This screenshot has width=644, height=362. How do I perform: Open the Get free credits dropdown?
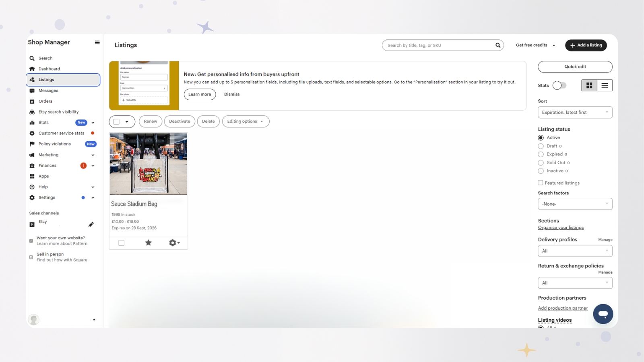pyautogui.click(x=535, y=45)
